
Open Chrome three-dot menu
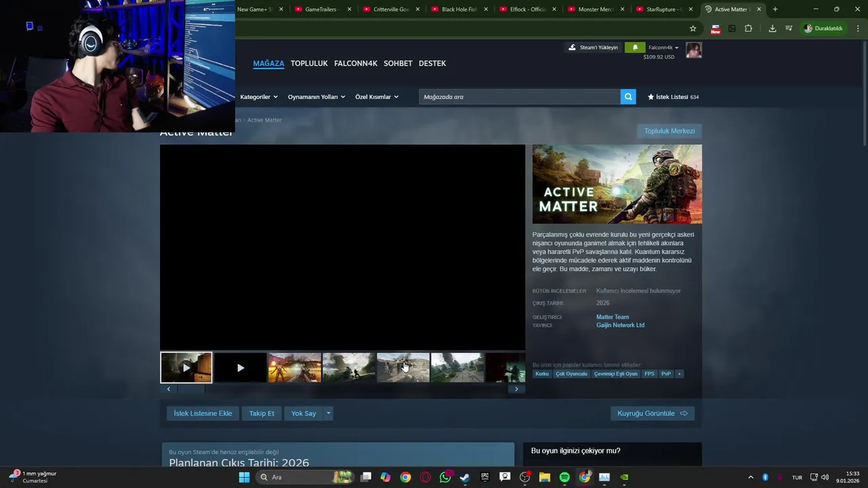click(x=859, y=28)
